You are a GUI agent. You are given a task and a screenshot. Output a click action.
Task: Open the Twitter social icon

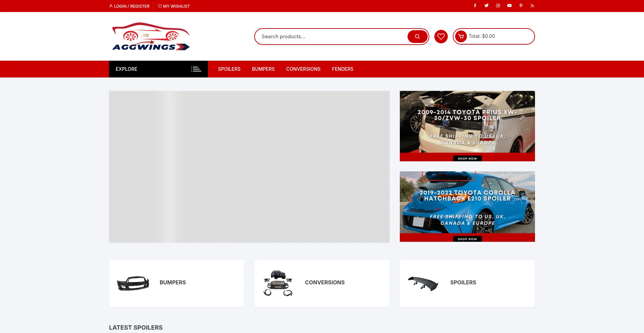pos(486,6)
